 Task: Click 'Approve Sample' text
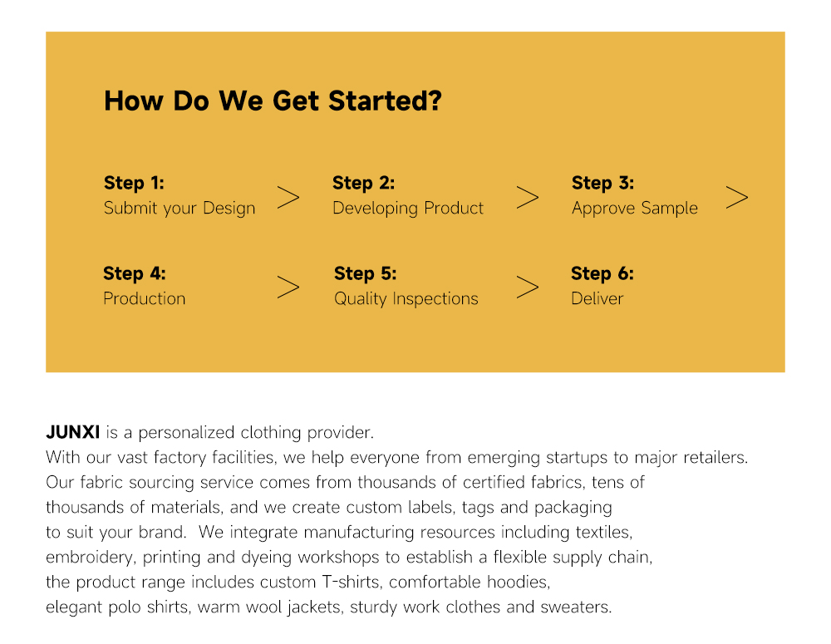[x=635, y=209]
